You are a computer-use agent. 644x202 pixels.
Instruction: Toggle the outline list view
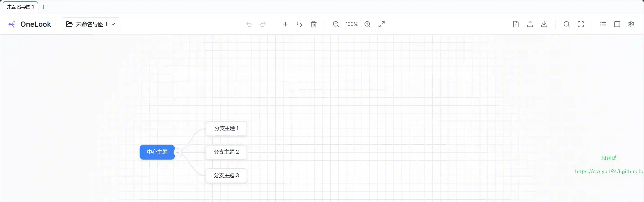click(x=603, y=24)
